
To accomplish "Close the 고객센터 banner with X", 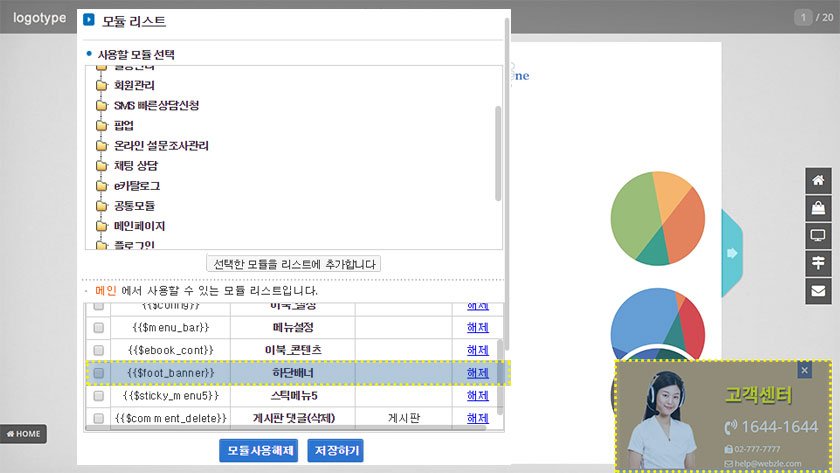I will (x=805, y=371).
